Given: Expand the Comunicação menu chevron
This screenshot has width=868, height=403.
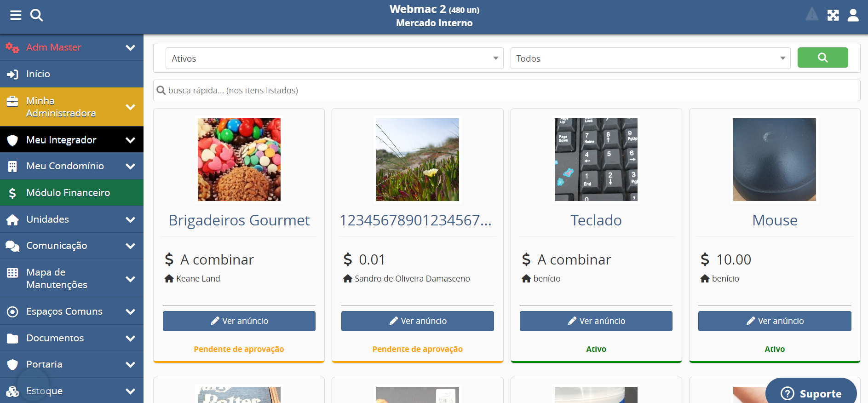Looking at the screenshot, I should 131,246.
